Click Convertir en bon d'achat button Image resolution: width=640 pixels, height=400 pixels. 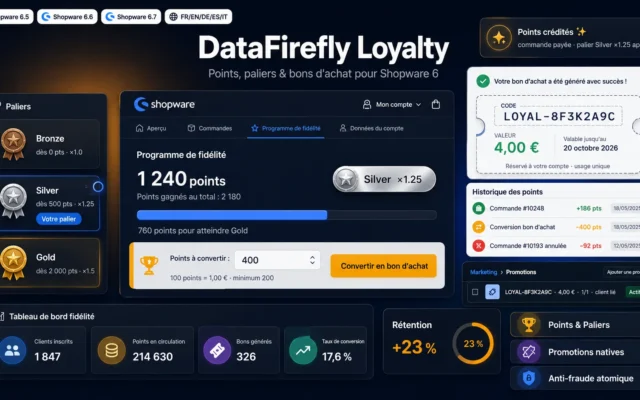coord(384,266)
